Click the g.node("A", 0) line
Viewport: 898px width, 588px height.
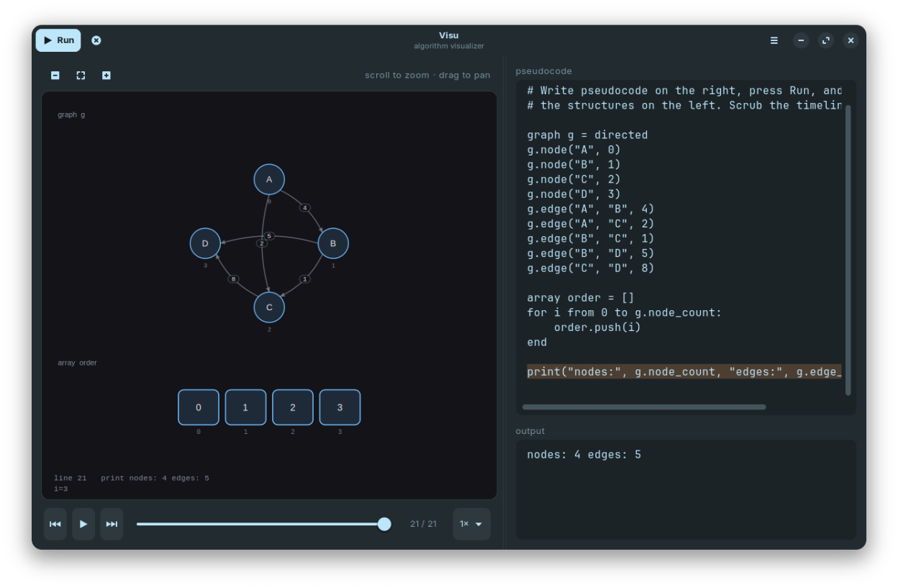tap(573, 150)
